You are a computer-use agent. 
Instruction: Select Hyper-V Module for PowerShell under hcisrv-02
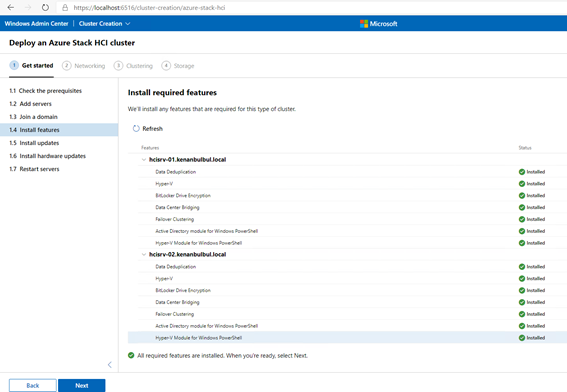point(347,338)
